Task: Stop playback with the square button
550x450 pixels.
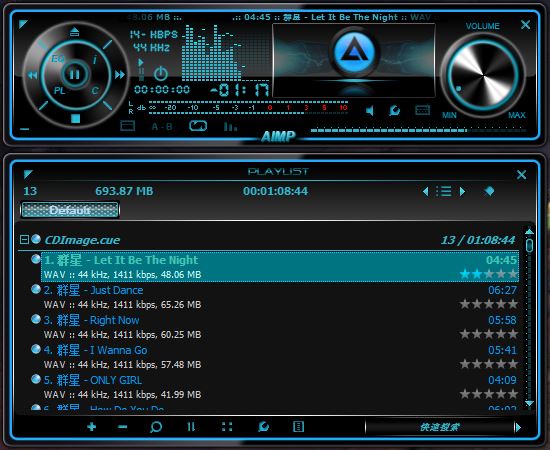Action: coord(75,119)
